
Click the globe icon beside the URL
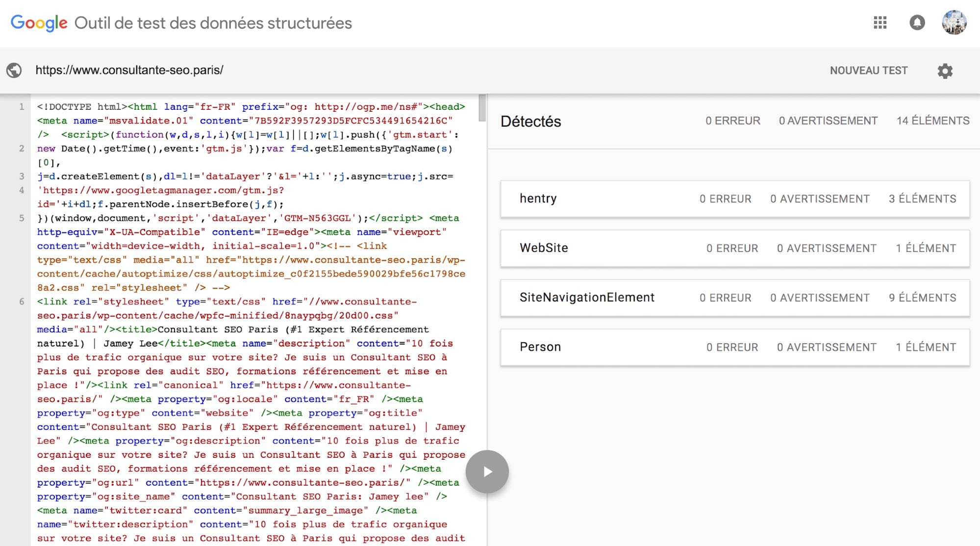14,71
